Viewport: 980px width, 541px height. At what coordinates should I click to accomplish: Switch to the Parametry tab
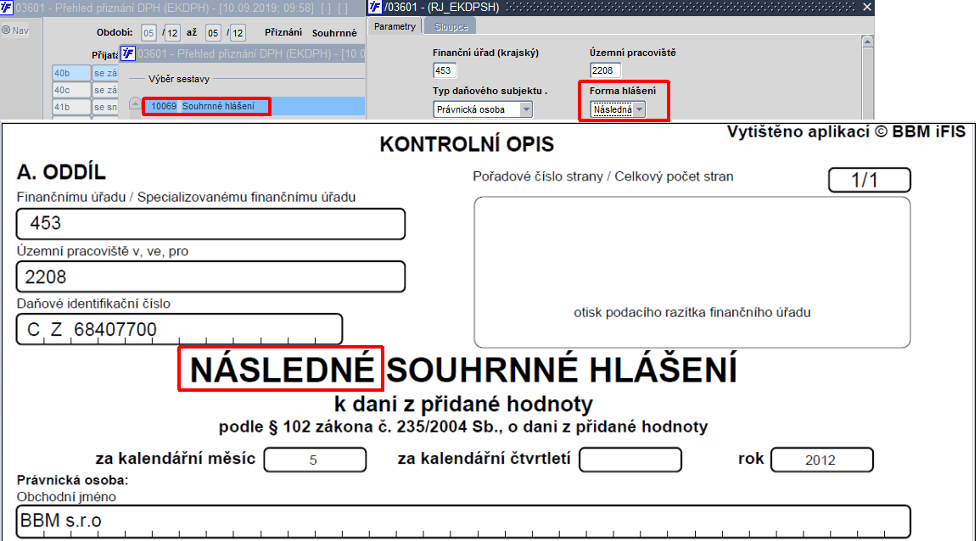tap(395, 26)
